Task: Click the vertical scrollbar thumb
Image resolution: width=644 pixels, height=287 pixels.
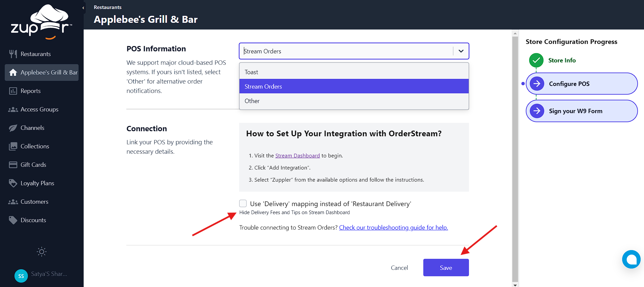Action: tap(515, 159)
